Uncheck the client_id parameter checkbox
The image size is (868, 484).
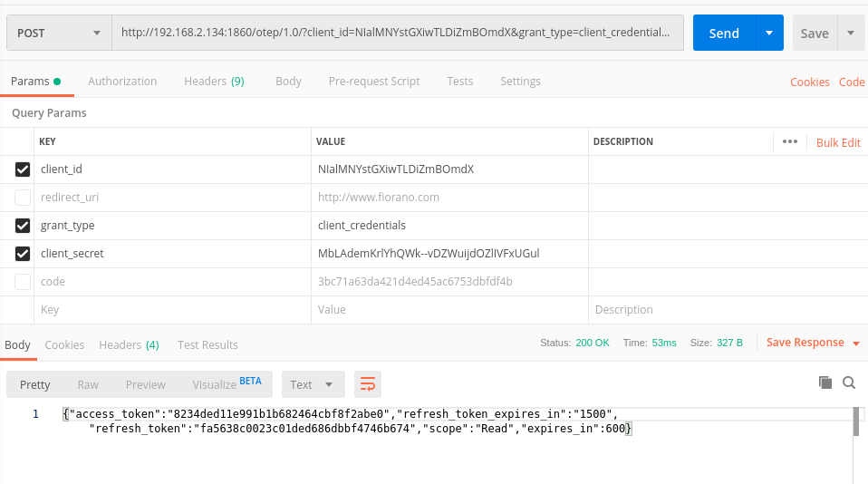[23, 169]
